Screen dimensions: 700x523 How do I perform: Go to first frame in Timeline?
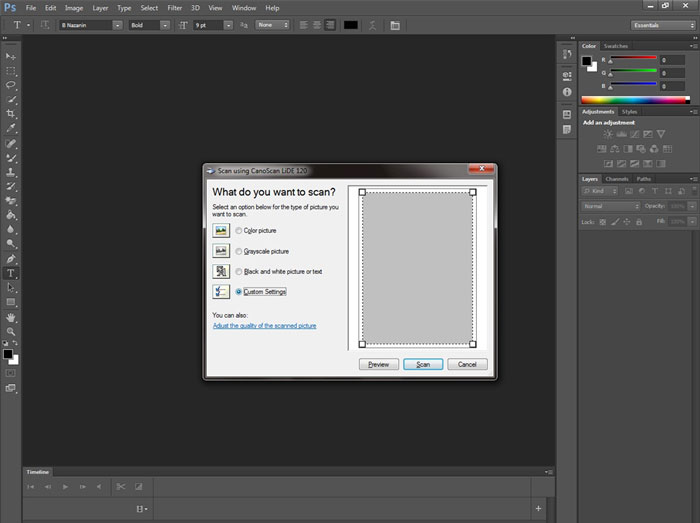tap(30, 486)
